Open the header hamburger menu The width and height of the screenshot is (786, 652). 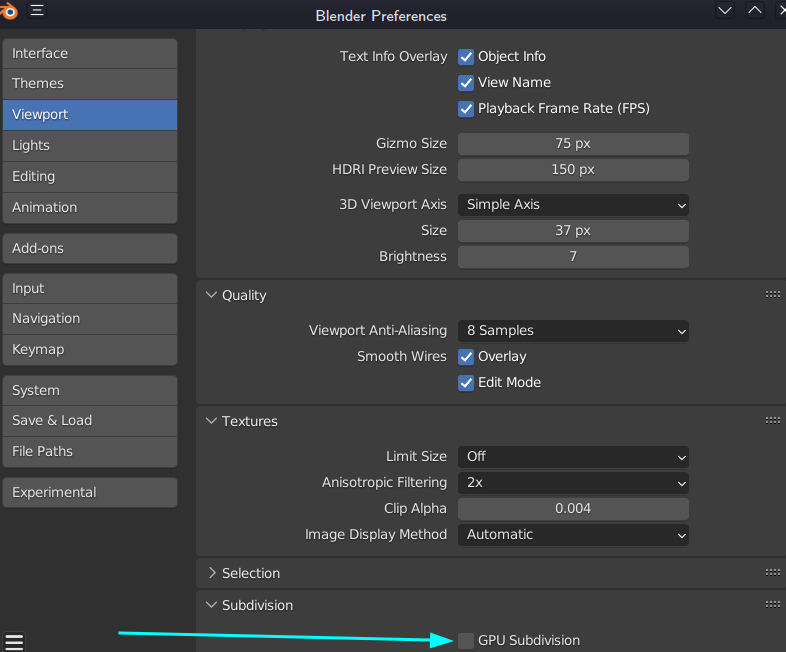37,10
